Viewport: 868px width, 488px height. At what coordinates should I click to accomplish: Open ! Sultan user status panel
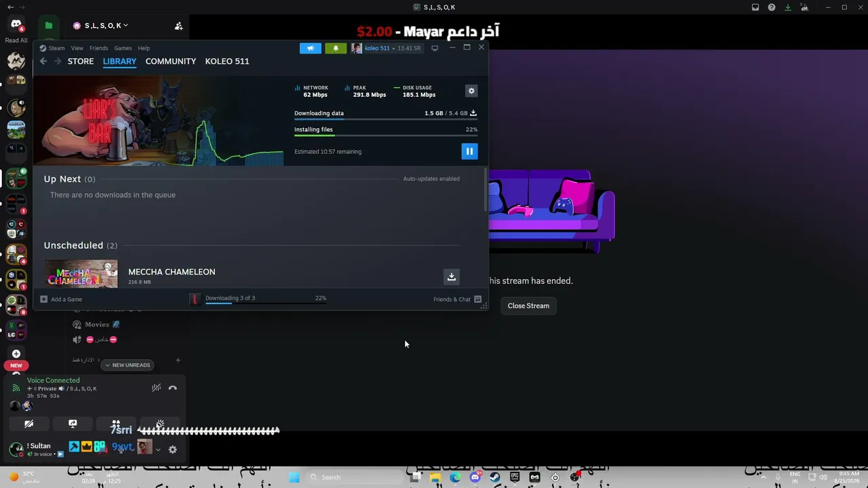point(36,449)
